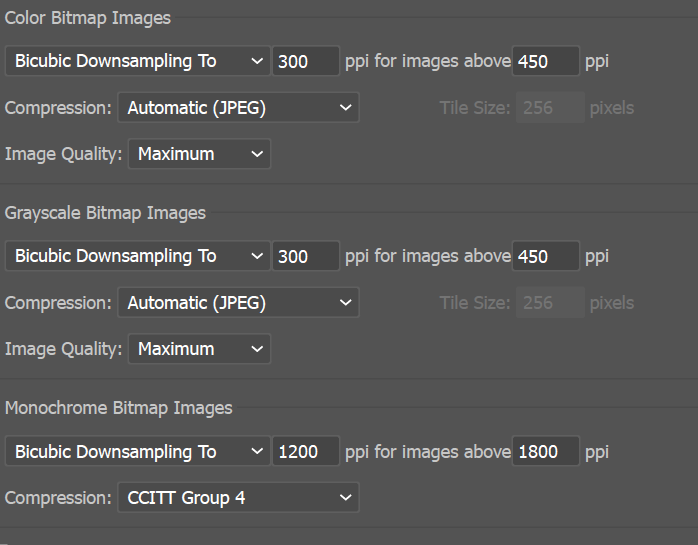Click the Color Bitmap Images section heading
This screenshot has width=698, height=545.
(88, 18)
